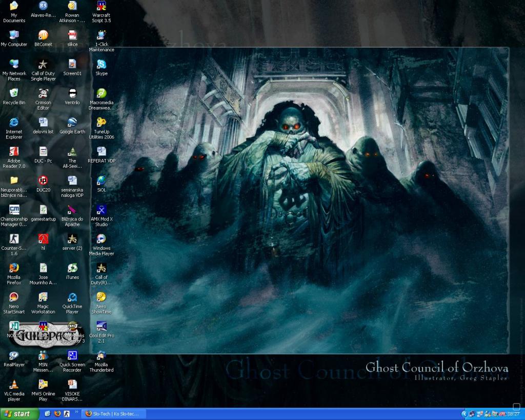Run 1-Click Maintenance

(x=102, y=41)
